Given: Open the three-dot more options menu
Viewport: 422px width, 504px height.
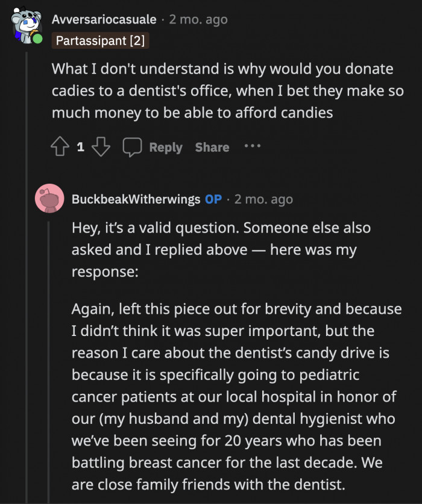Looking at the screenshot, I should click(253, 146).
